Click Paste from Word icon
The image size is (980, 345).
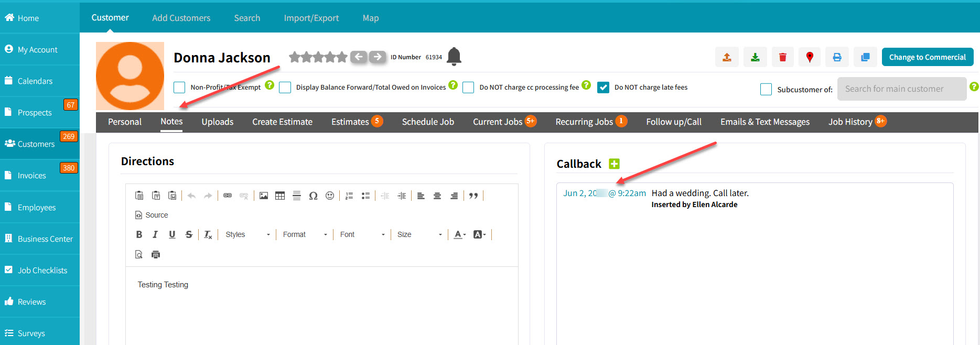coord(172,196)
